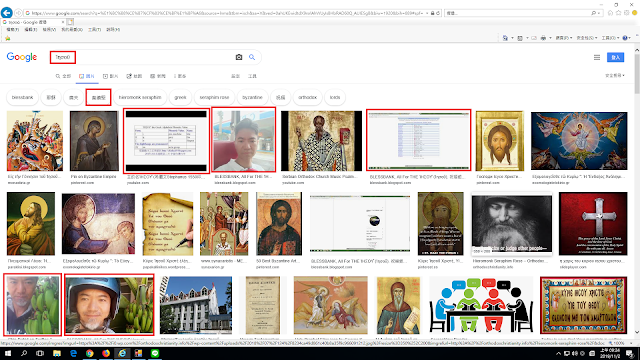Click the Feeds icon in the command bar
The height and width of the screenshot is (360, 640).
pos(520,38)
